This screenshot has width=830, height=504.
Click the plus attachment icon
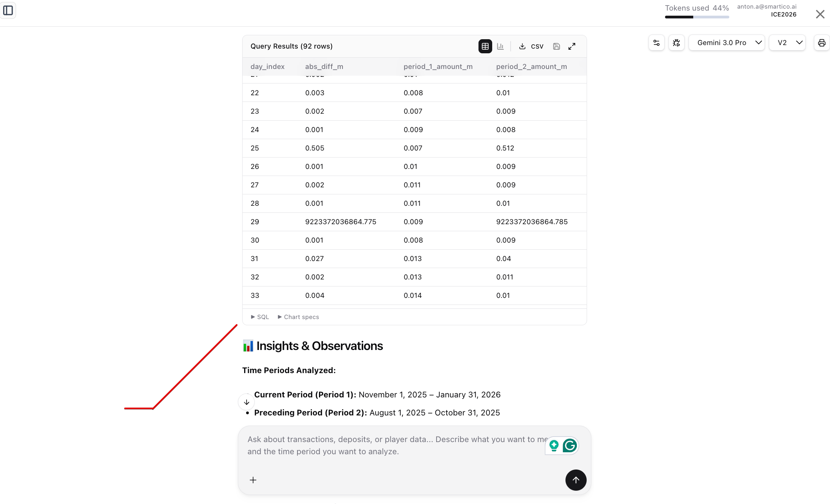[x=253, y=480]
